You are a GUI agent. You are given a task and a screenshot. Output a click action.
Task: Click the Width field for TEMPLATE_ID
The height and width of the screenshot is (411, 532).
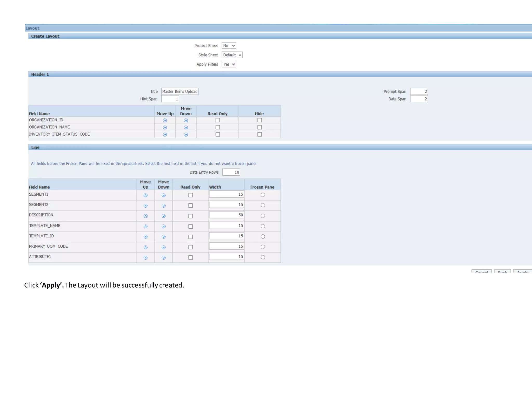click(x=226, y=236)
